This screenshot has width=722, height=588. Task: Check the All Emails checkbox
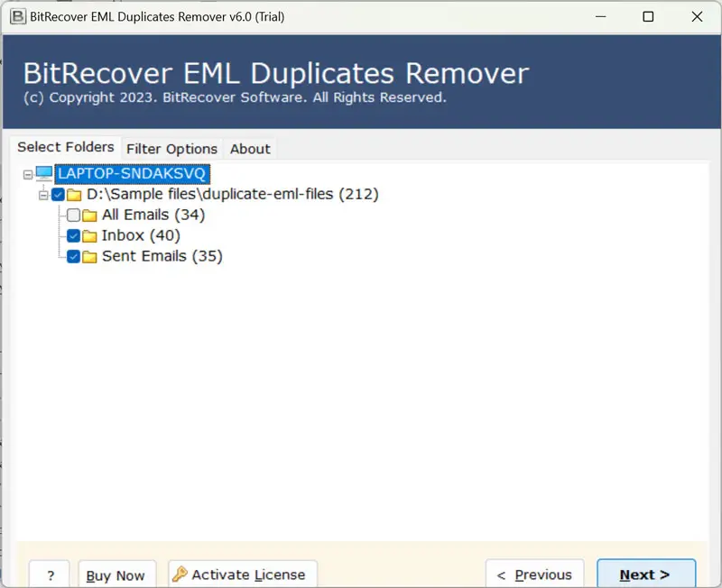click(x=74, y=215)
